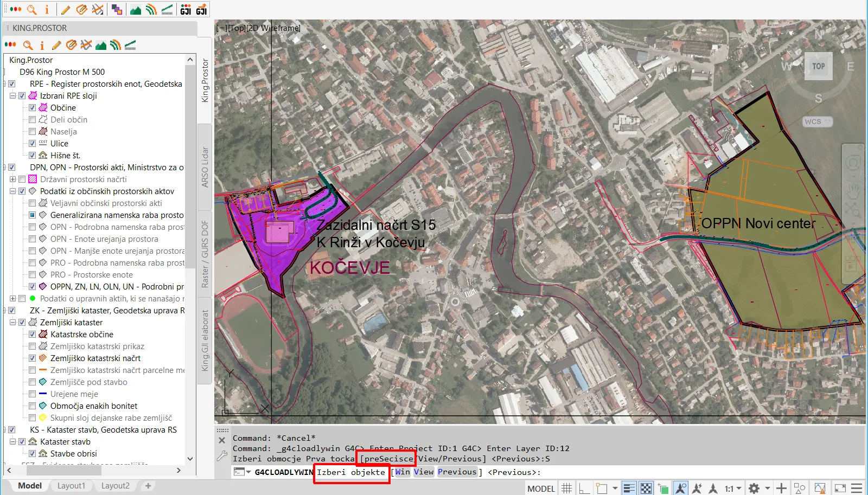Open the customization menu icon in status bar

click(x=857, y=488)
